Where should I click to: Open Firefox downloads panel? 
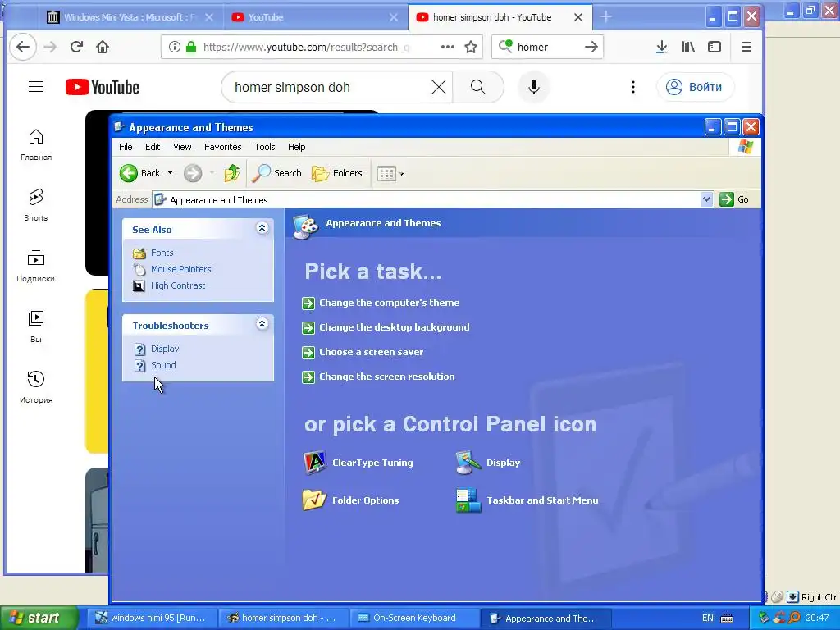pyautogui.click(x=662, y=47)
